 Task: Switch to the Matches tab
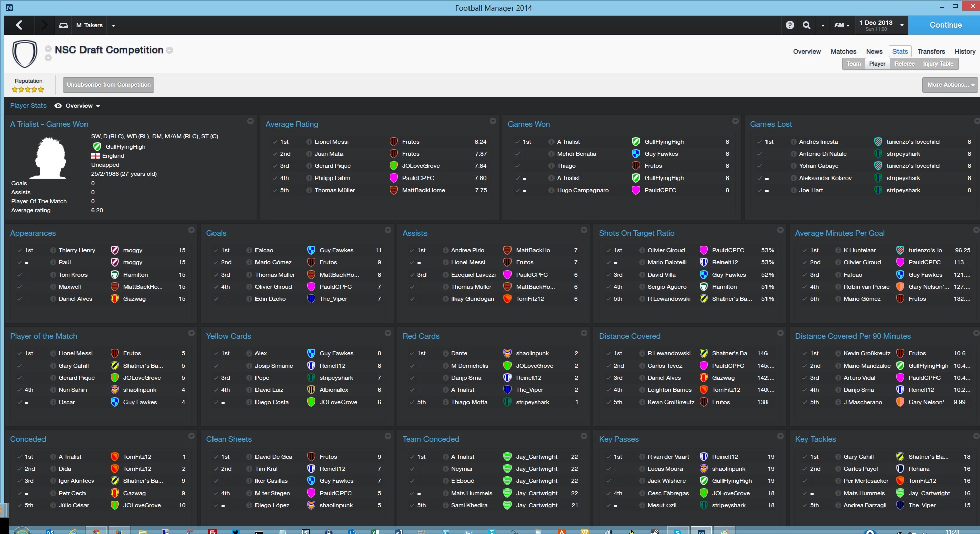pyautogui.click(x=843, y=51)
